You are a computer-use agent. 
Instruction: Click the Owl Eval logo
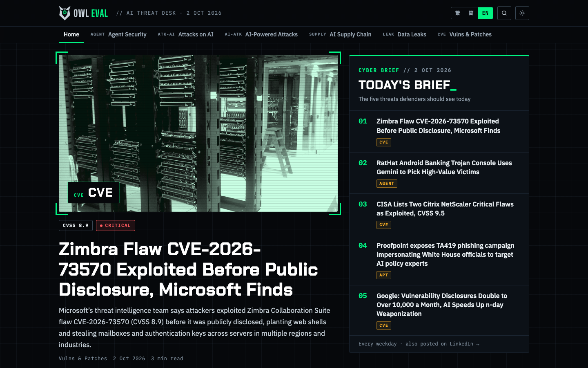coord(83,13)
